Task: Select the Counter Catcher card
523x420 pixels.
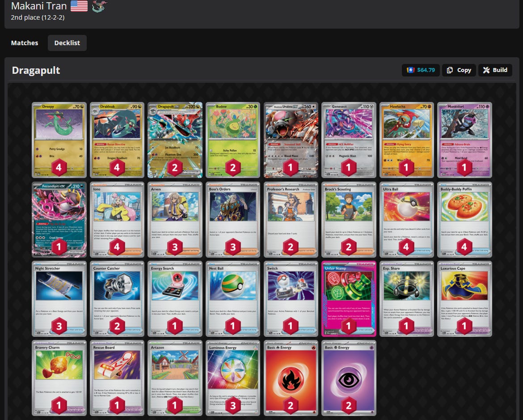Action: pos(117,299)
